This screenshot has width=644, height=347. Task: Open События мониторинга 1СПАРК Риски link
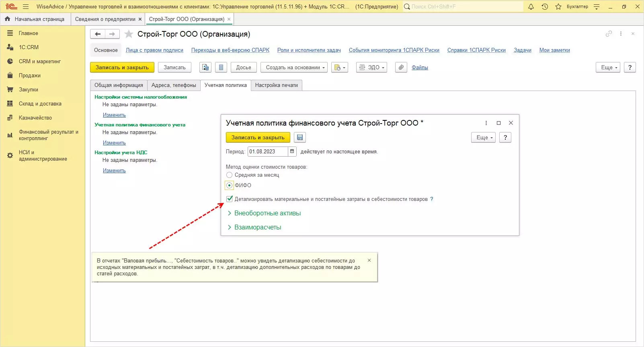(x=394, y=50)
